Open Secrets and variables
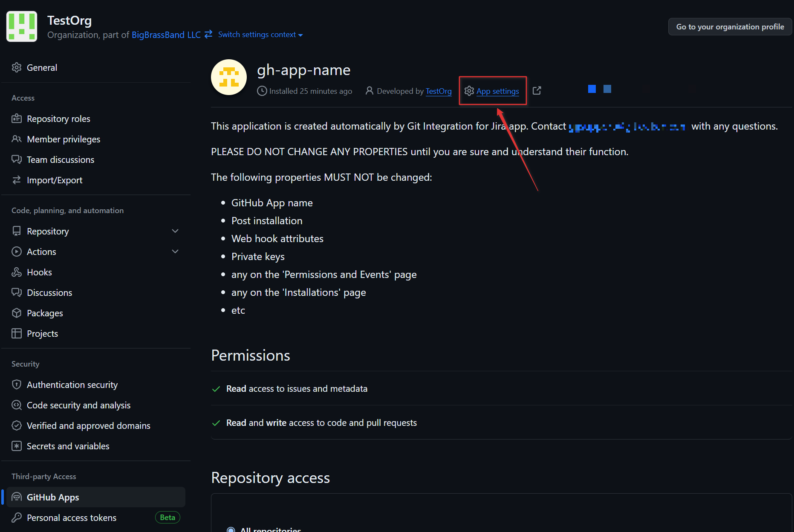 coord(68,446)
